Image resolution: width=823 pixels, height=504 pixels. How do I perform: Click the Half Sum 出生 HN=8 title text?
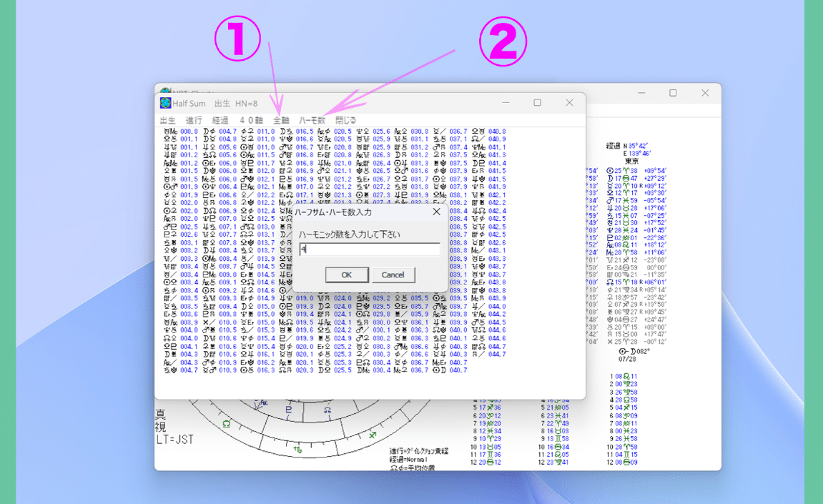(x=215, y=104)
